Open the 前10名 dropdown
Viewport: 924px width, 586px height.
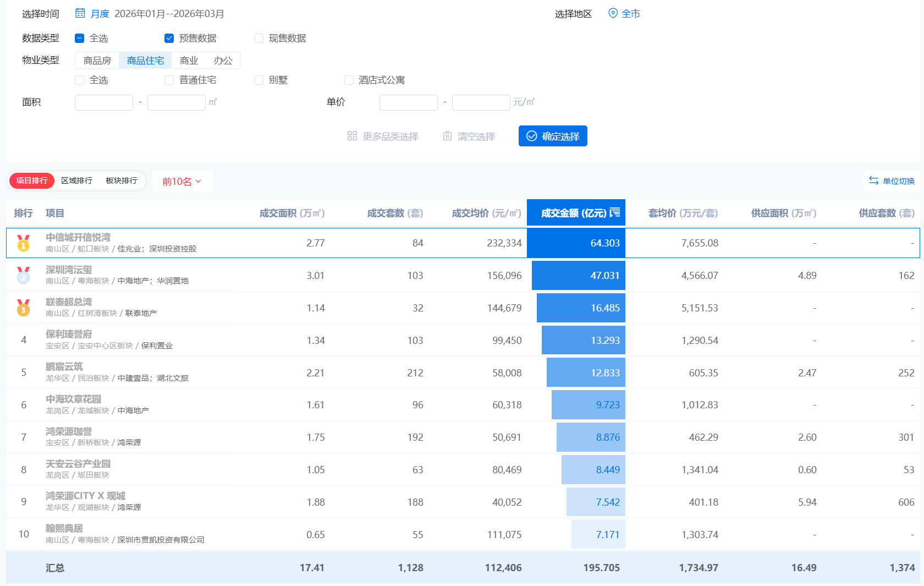[x=183, y=180]
